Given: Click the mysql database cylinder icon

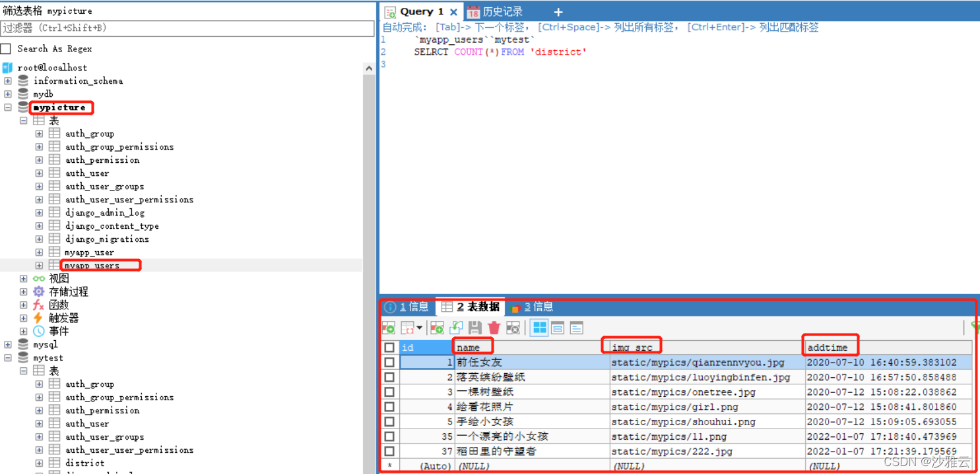Looking at the screenshot, I should (x=23, y=344).
